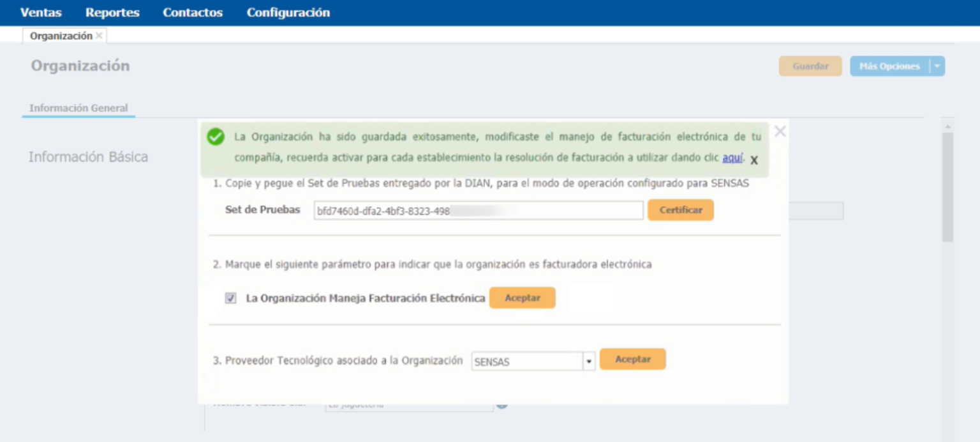Close the Organización tab with its x icon
This screenshot has height=442, width=980.
(x=99, y=36)
